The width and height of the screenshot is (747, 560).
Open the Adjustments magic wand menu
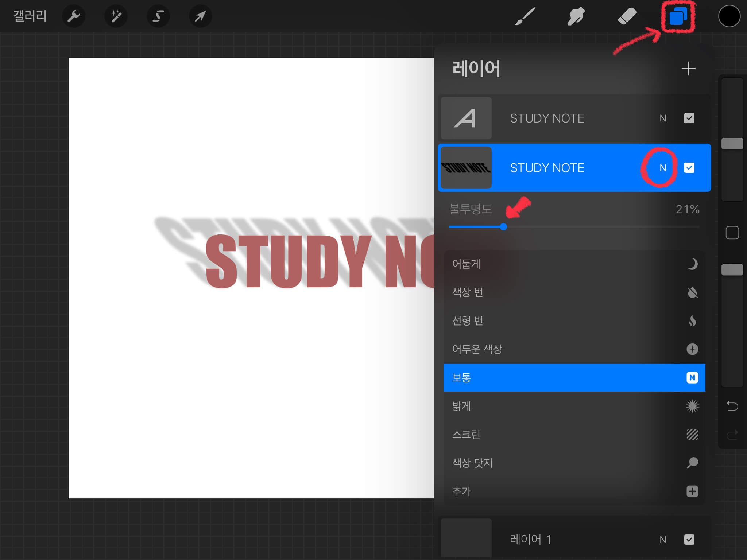[x=116, y=16]
